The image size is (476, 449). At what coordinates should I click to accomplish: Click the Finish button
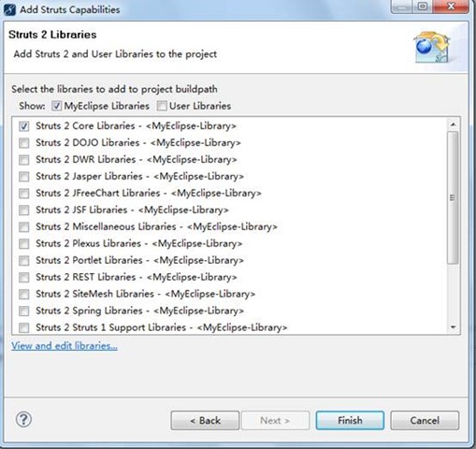point(350,421)
